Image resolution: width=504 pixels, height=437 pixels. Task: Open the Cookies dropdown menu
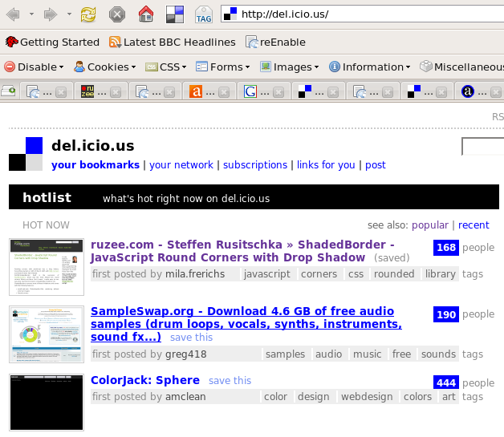[105, 67]
